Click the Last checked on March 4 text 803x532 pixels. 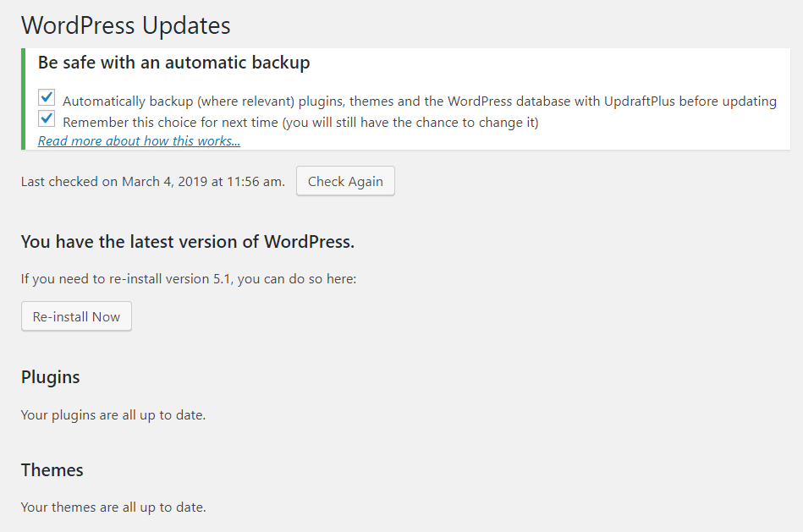152,181
